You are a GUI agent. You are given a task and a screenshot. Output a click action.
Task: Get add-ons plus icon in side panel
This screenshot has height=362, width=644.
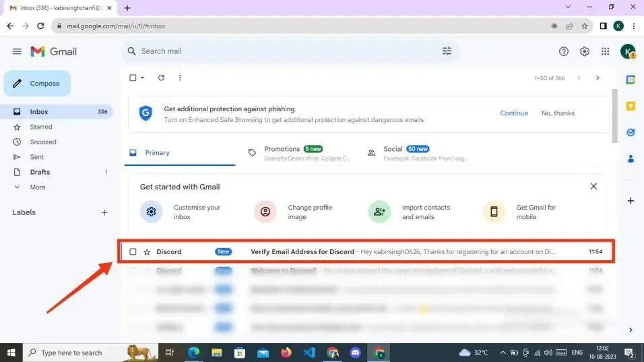pyautogui.click(x=631, y=201)
